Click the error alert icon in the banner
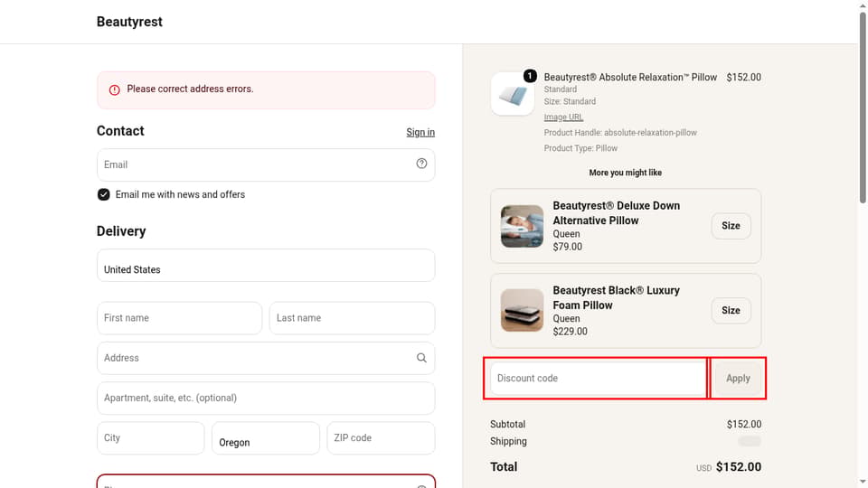The width and height of the screenshot is (868, 488). coord(114,89)
